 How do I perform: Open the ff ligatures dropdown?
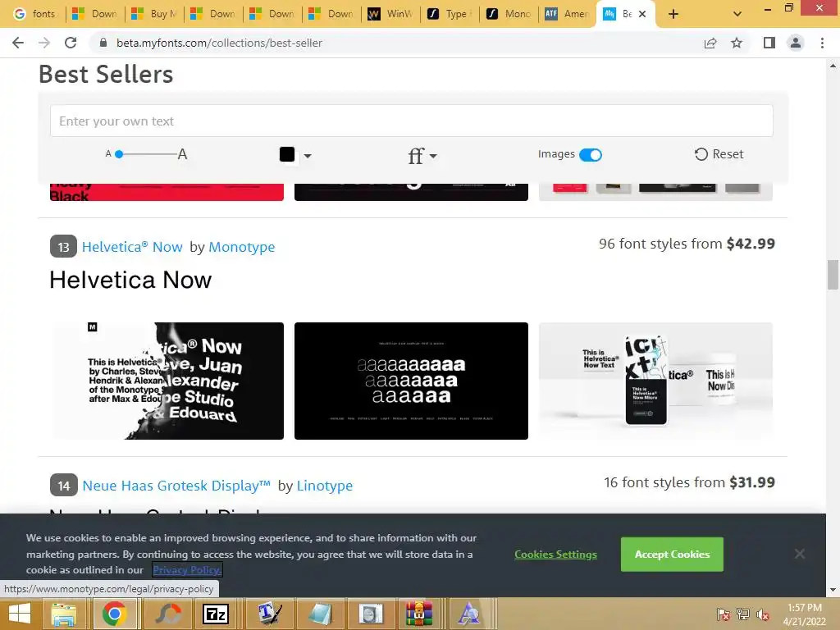click(422, 155)
